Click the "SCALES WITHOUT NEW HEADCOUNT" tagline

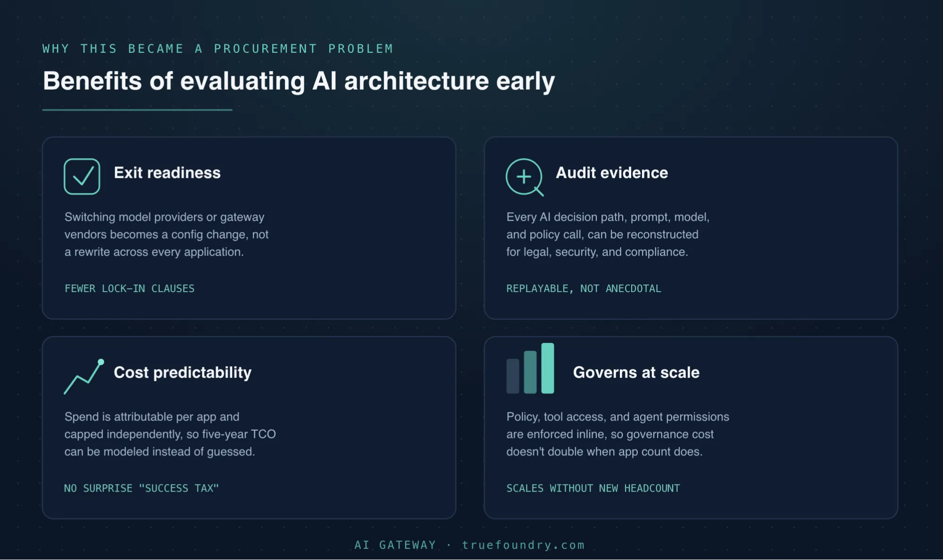coord(593,488)
